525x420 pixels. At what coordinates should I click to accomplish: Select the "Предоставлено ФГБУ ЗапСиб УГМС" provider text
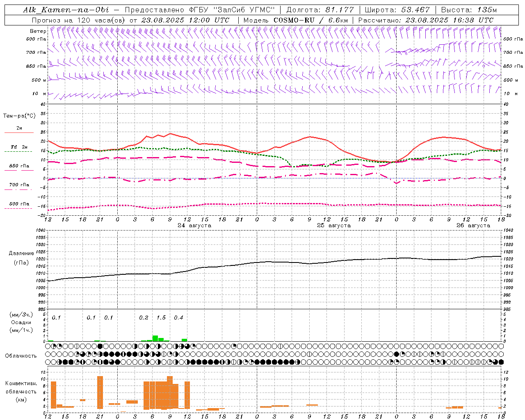point(199,10)
